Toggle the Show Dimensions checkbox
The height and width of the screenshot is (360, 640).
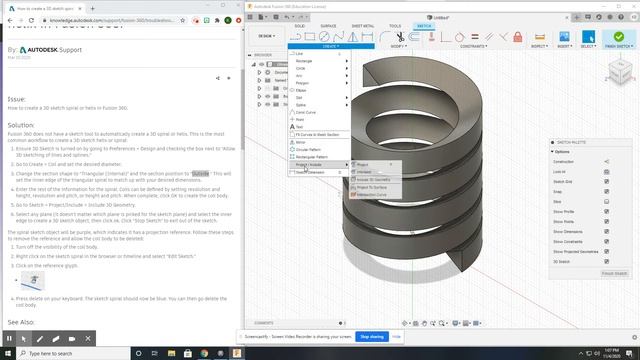607,231
